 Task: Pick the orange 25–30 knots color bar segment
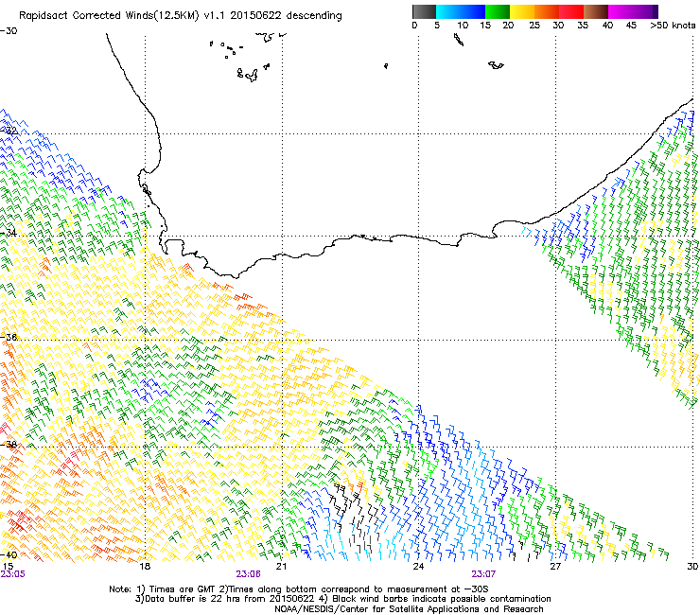tap(547, 11)
